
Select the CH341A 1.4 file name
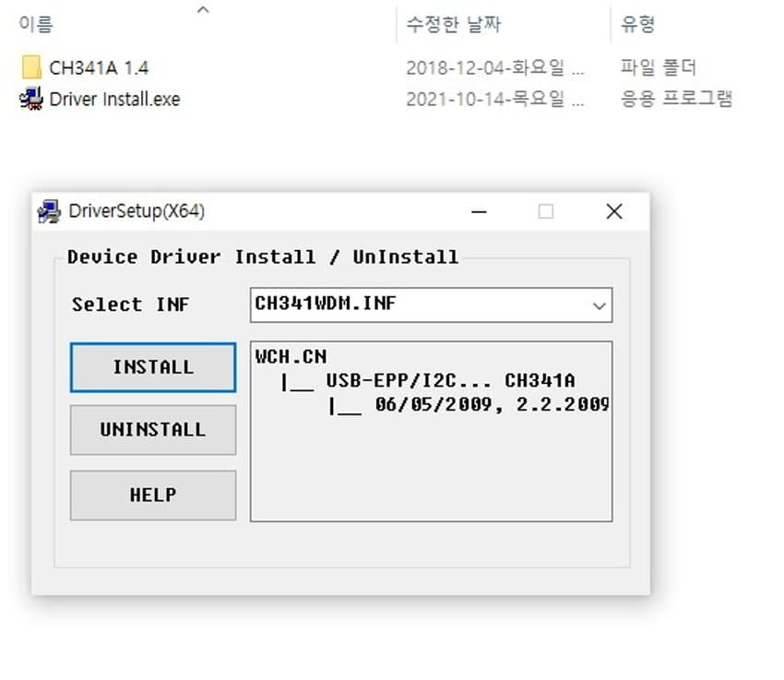tap(99, 68)
